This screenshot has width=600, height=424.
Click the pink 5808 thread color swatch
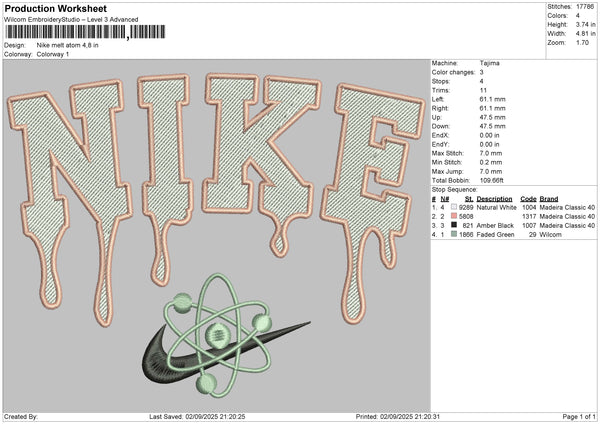[x=455, y=215]
